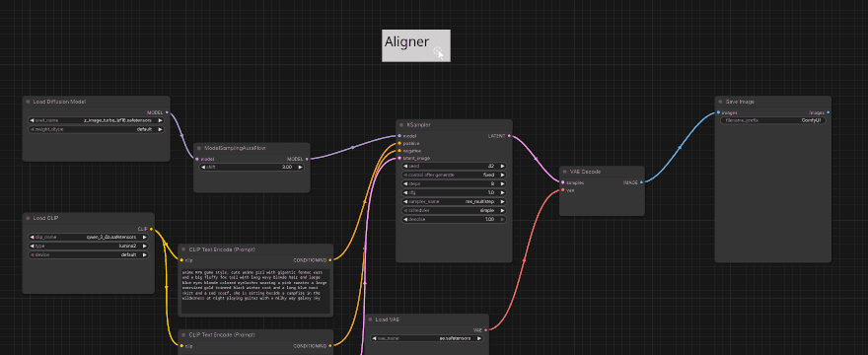Click CONDITIONING output of lower CLIP Text Encode

tap(329, 345)
